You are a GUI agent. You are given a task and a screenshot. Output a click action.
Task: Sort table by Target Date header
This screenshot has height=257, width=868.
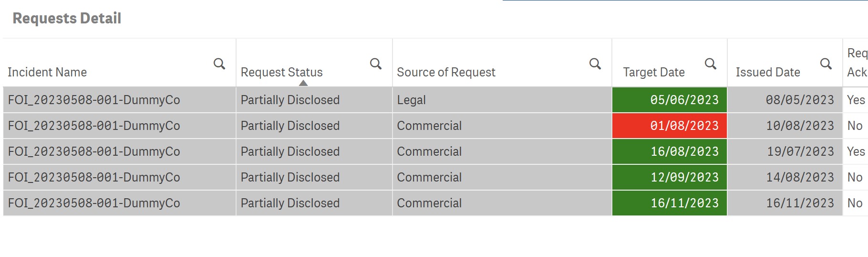coord(653,72)
